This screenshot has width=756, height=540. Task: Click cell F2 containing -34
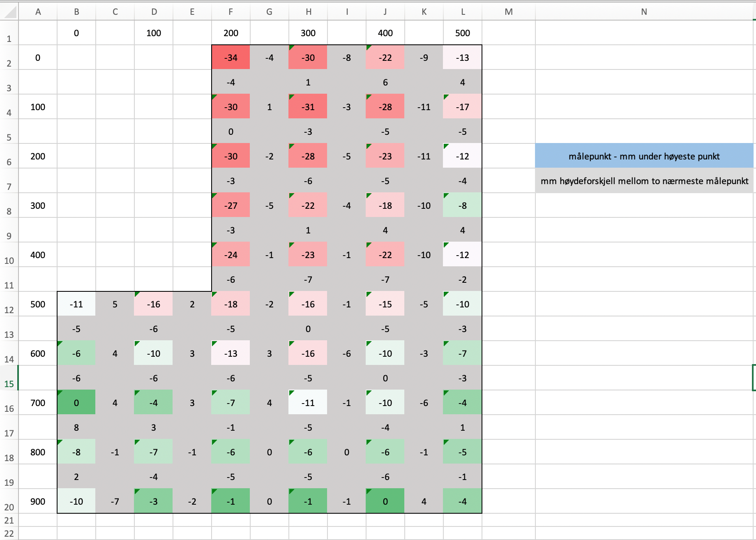[230, 58]
